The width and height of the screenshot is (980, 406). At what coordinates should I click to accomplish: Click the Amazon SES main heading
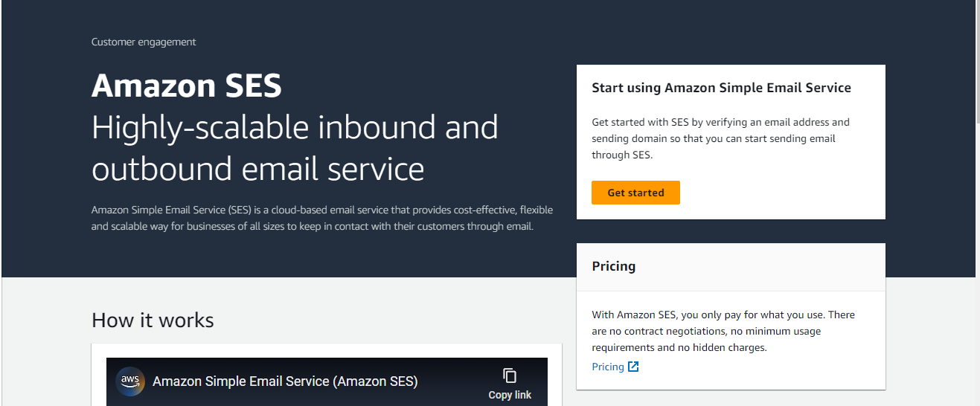(x=187, y=86)
